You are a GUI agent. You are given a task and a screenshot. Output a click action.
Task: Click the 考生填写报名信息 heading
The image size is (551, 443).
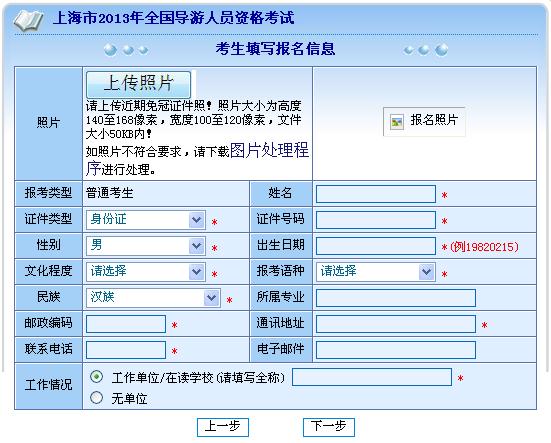pyautogui.click(x=275, y=49)
